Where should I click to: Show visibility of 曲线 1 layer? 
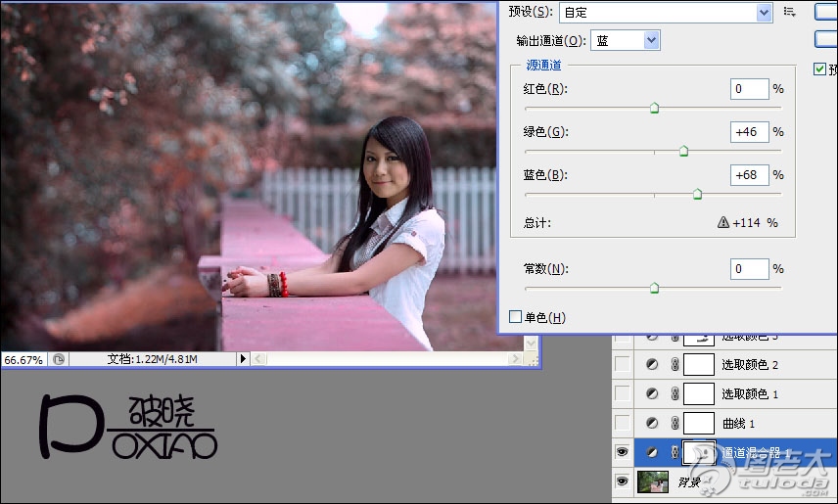pos(623,424)
